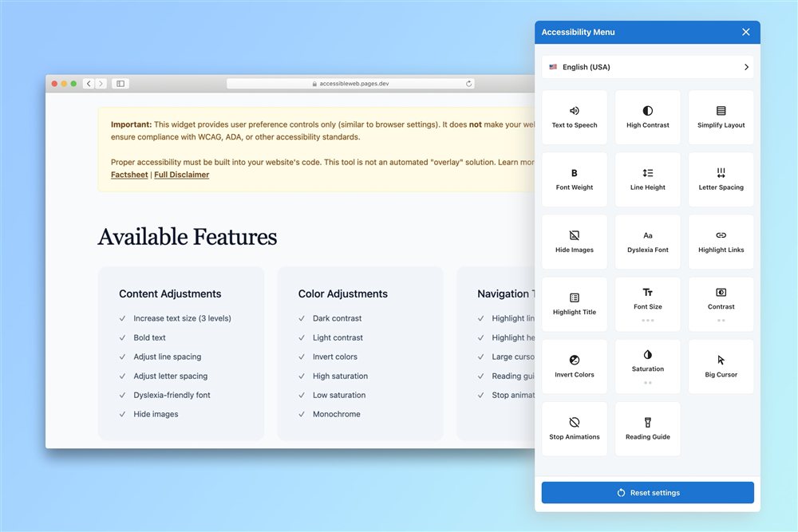Adjust Line Height setting

(647, 179)
